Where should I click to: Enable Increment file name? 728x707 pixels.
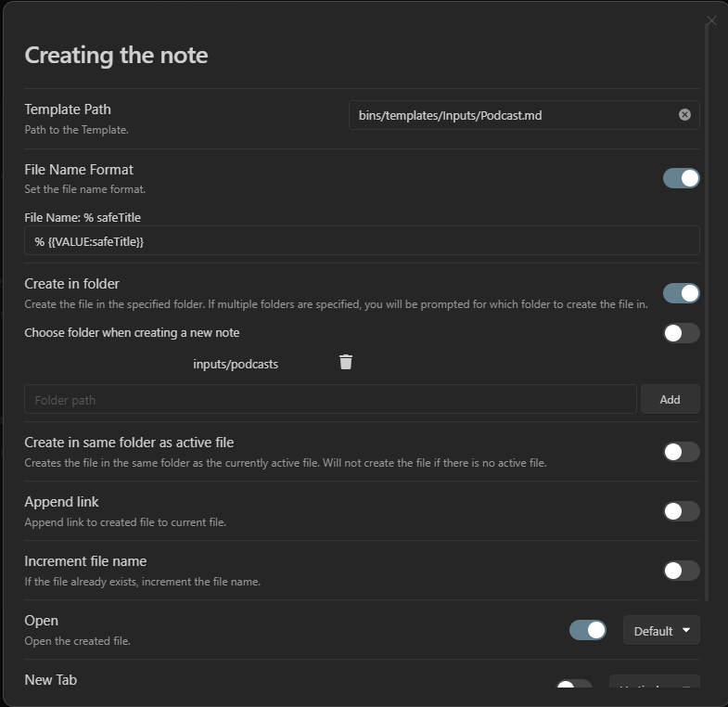tap(681, 571)
